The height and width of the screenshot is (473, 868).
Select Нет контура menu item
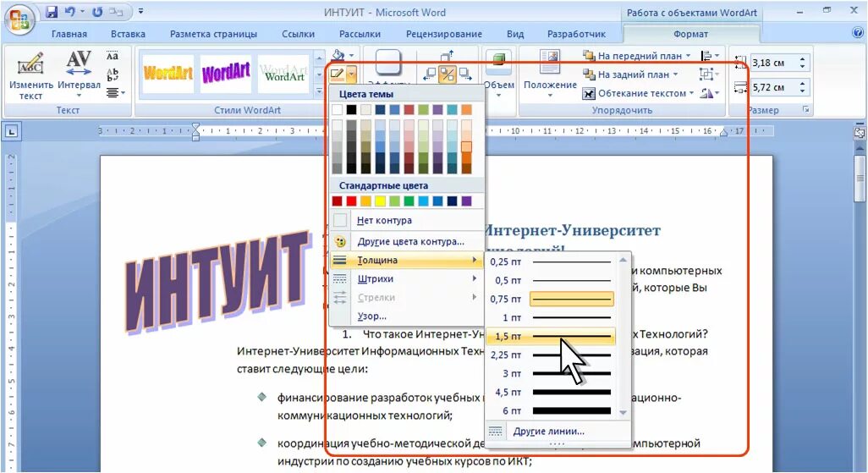[406, 221]
